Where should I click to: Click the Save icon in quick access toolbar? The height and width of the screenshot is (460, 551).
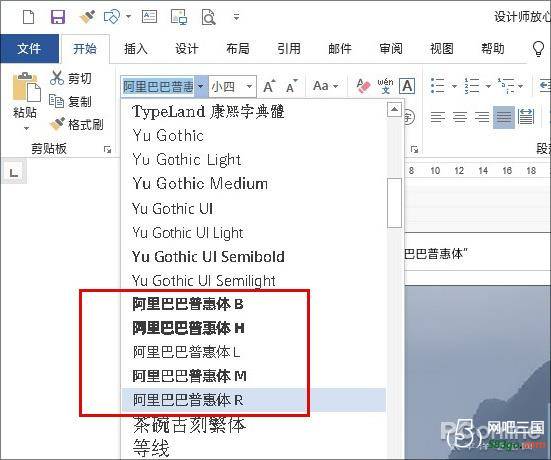(58, 17)
